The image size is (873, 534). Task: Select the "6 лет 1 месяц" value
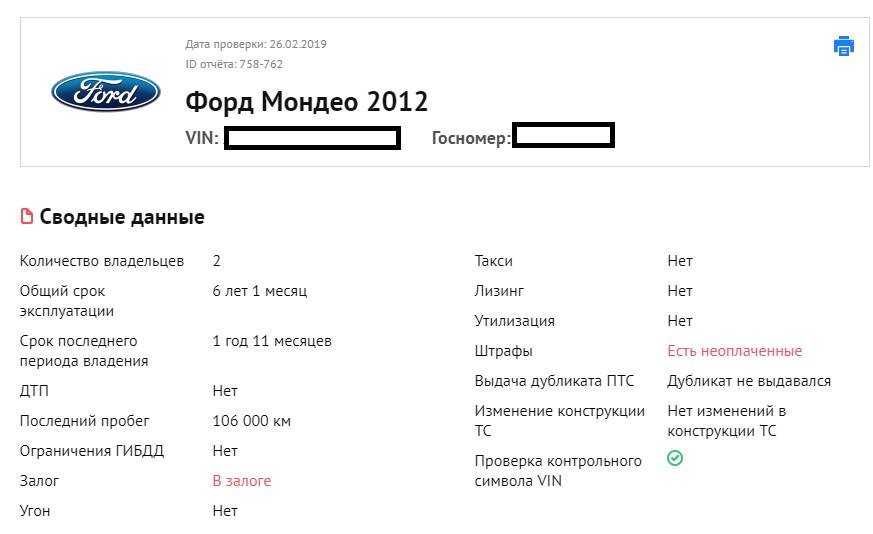tap(259, 291)
